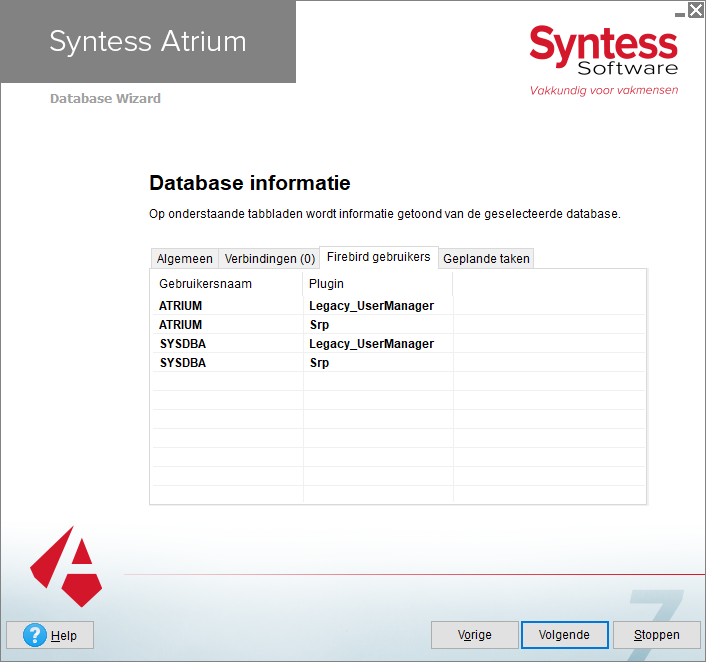Select SYSDBA row with Legacy_UserManager plugin
The width and height of the screenshot is (706, 662).
(x=399, y=344)
